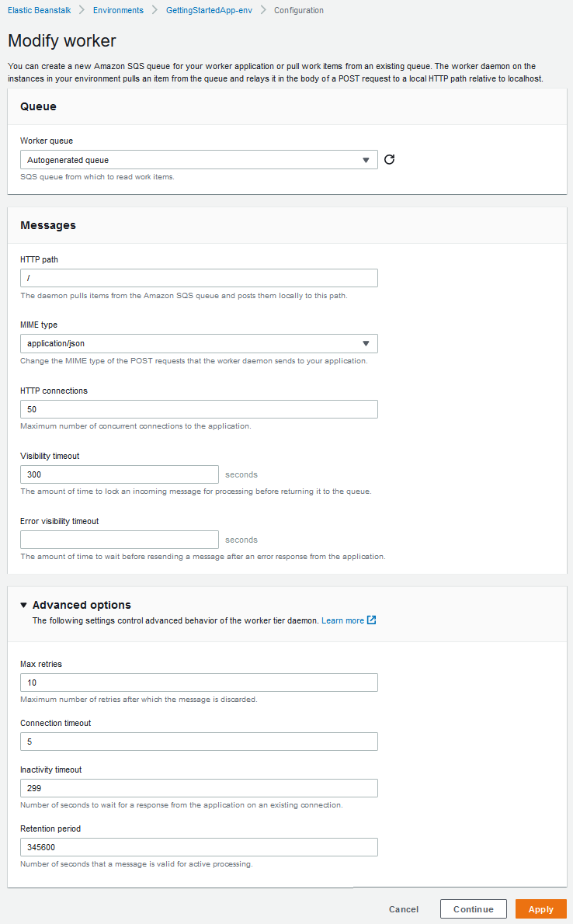
Task: Click the Continue button
Action: pos(473,908)
